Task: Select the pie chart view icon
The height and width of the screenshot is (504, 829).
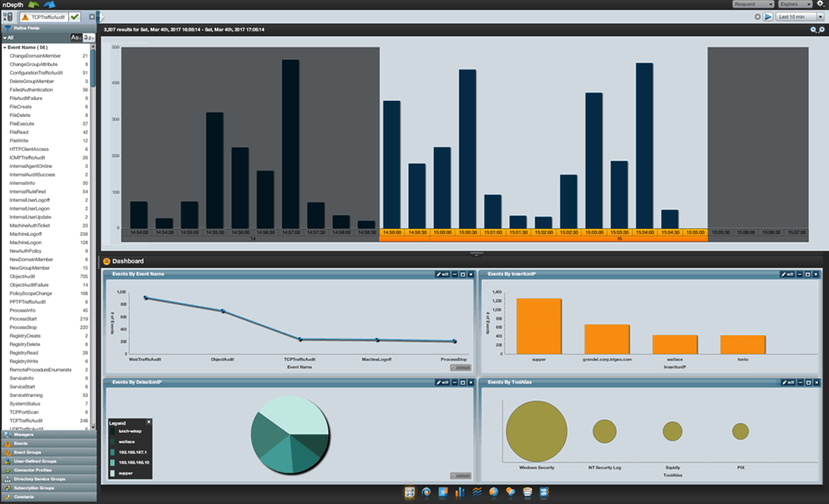Action: tap(493, 493)
